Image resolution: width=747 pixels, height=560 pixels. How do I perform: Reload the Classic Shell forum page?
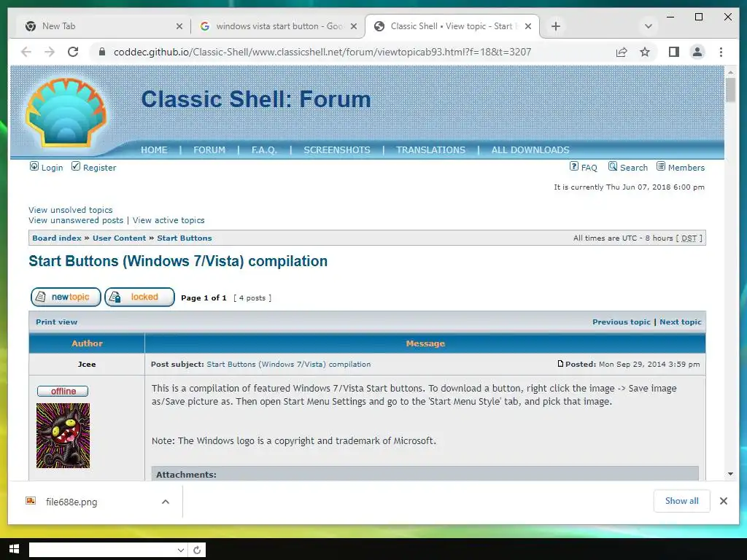pos(73,52)
